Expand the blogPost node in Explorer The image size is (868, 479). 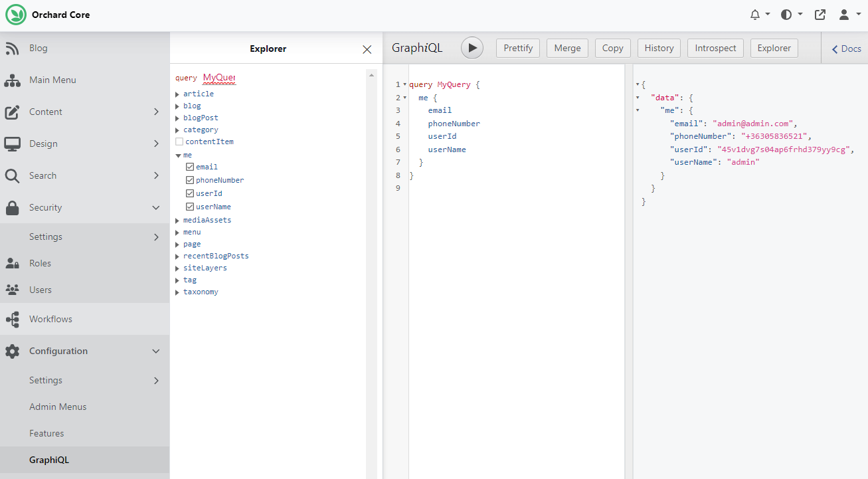coord(177,118)
